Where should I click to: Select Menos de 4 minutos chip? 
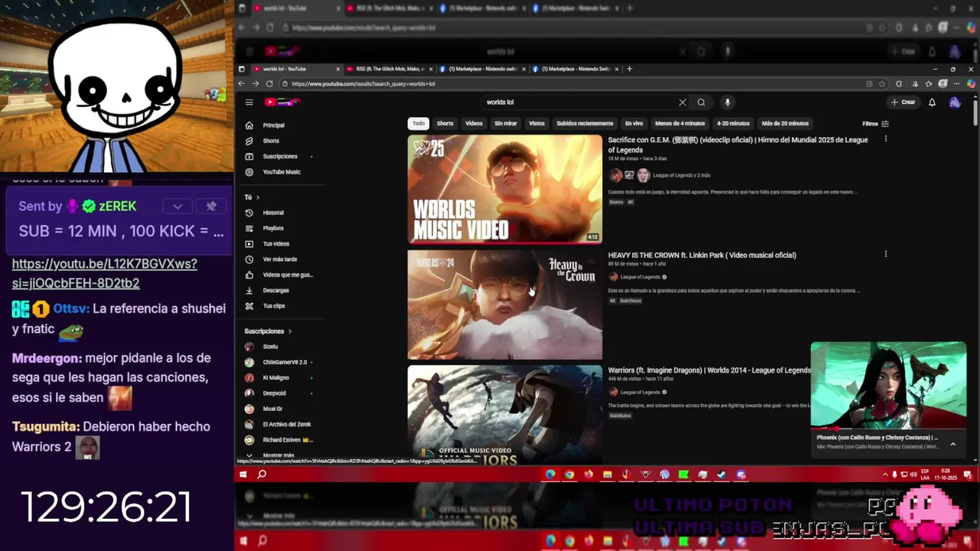click(680, 123)
